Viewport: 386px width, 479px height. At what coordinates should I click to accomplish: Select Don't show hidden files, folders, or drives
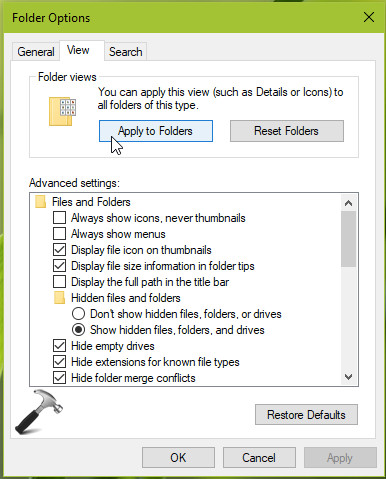[x=78, y=314]
